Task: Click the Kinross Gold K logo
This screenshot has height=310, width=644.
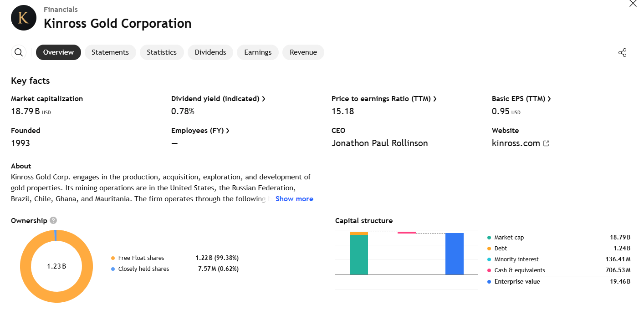Action: pyautogui.click(x=24, y=18)
